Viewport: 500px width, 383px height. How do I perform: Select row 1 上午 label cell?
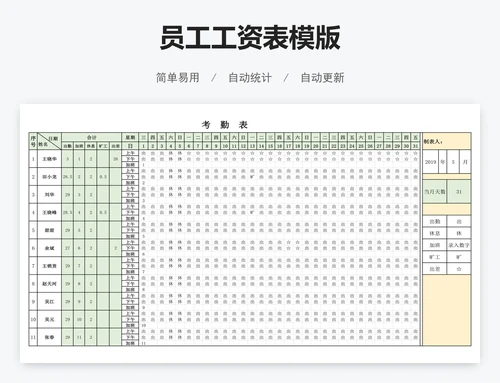[x=130, y=153]
